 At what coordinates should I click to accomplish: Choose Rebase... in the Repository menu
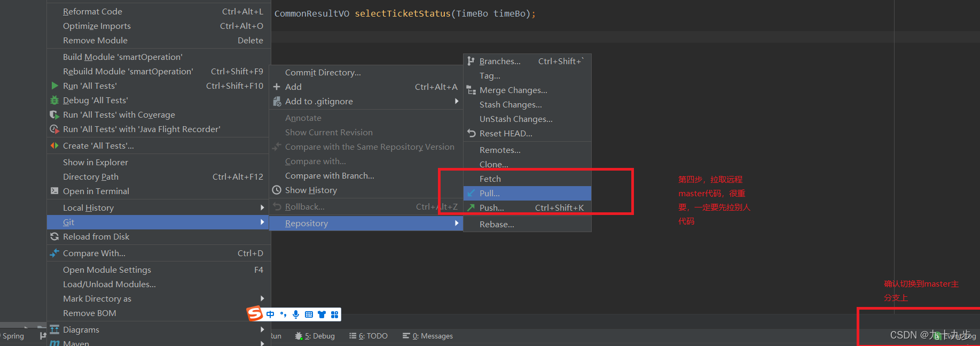coord(527,224)
